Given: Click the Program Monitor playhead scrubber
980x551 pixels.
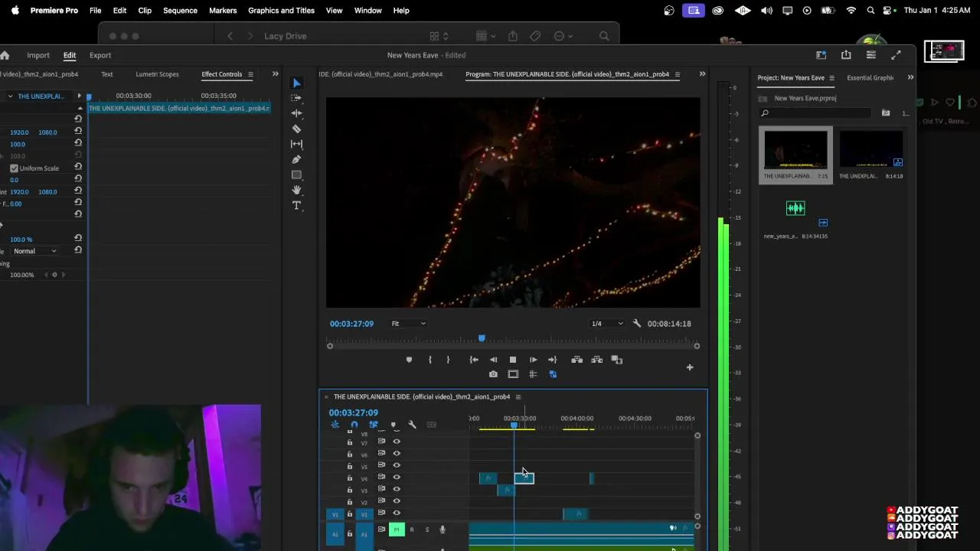Looking at the screenshot, I should point(482,338).
